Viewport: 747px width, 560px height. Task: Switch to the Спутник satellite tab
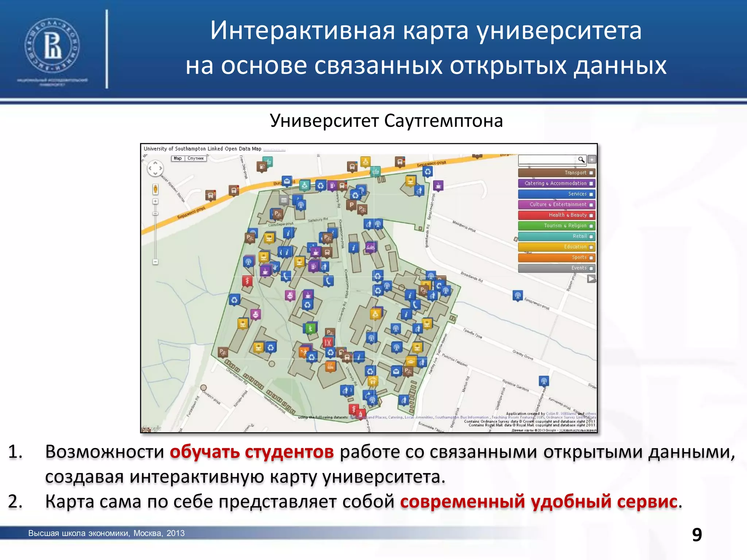pos(196,159)
